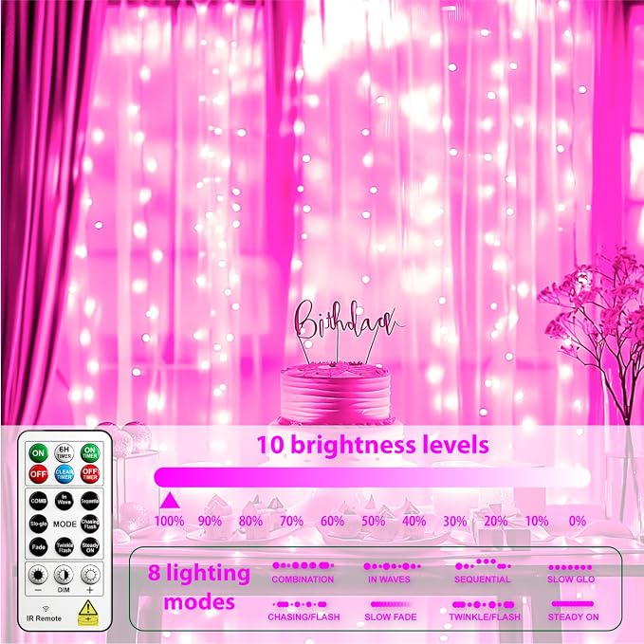
Task: Click the dot pattern above TWINKLE/FLASH
Action: point(483,604)
